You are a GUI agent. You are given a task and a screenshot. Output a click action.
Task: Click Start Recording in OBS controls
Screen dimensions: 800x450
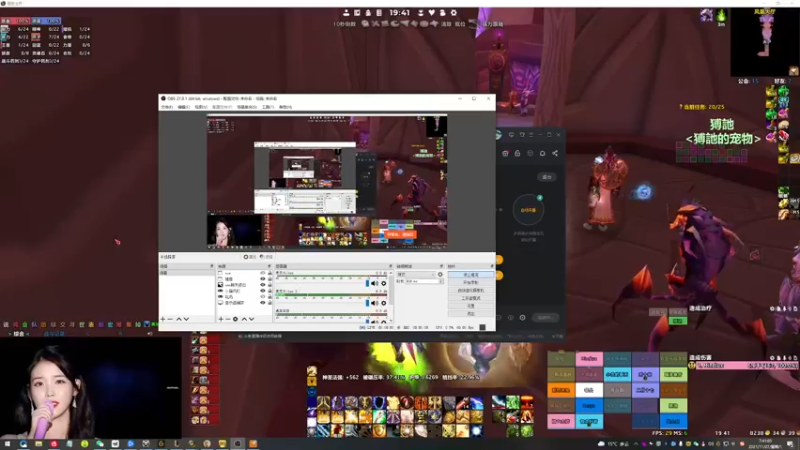(x=470, y=282)
